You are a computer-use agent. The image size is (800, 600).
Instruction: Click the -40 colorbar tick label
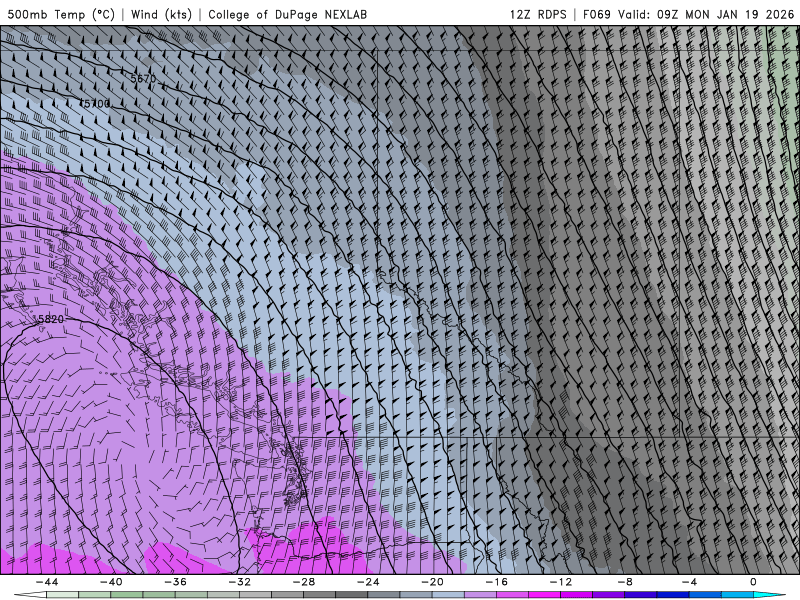coord(111,582)
